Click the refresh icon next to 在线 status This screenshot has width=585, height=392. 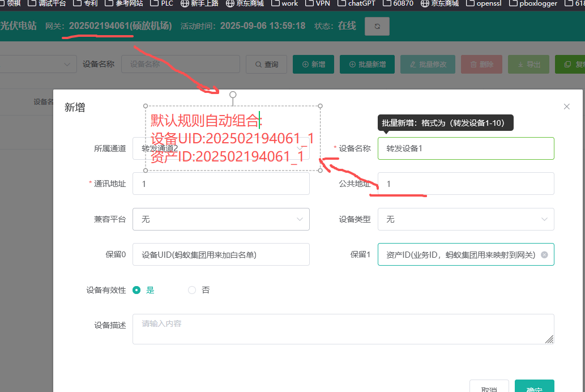tap(377, 26)
